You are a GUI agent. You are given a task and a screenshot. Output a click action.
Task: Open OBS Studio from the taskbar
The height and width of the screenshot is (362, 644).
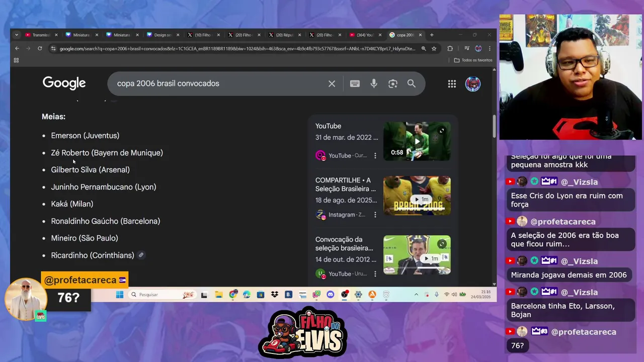click(x=345, y=295)
